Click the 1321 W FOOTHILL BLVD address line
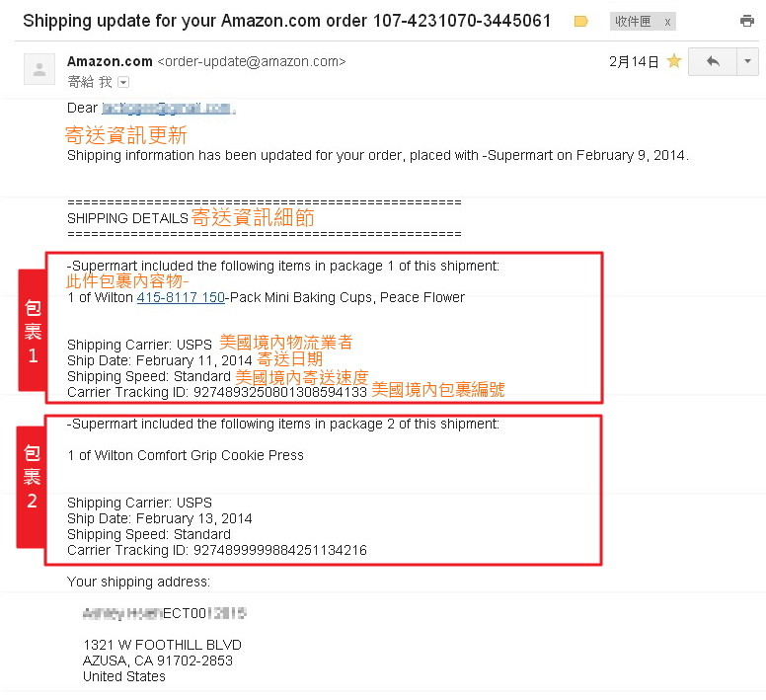 (162, 645)
